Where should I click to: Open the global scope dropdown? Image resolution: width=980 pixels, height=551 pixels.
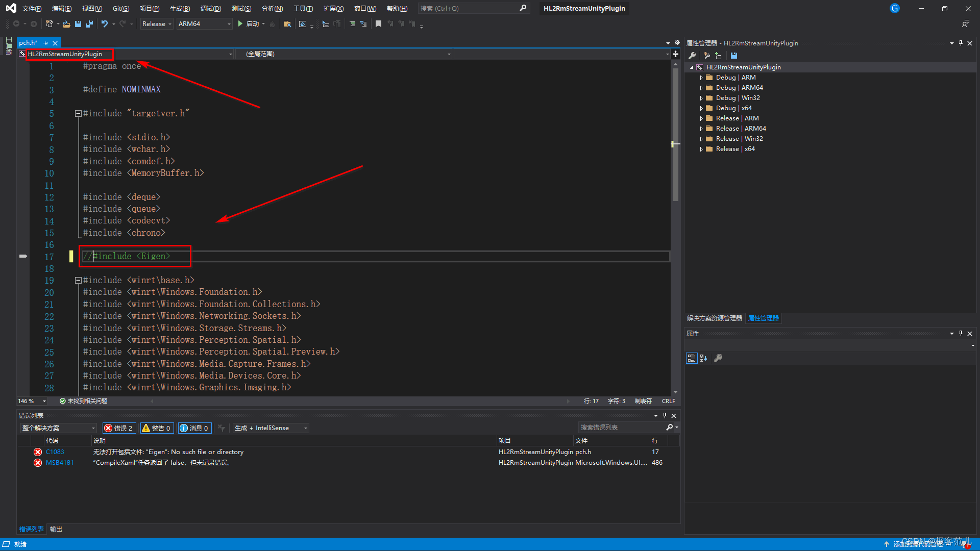(x=344, y=54)
